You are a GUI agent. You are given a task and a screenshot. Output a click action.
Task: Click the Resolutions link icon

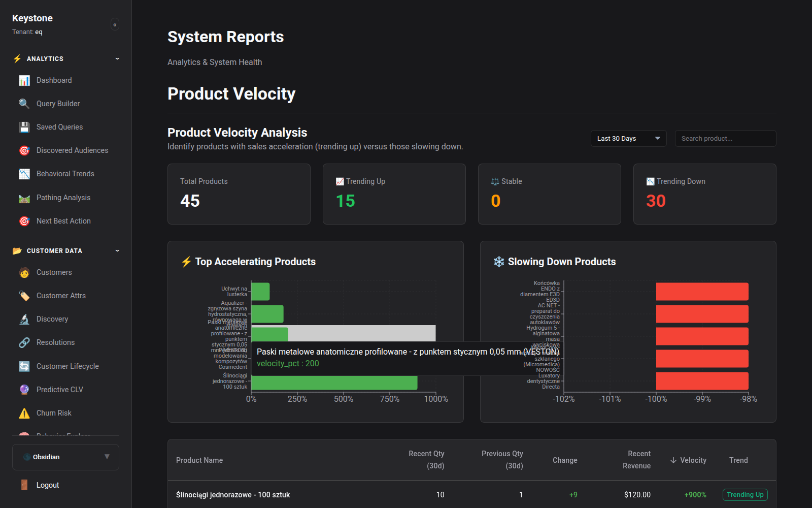pyautogui.click(x=24, y=342)
